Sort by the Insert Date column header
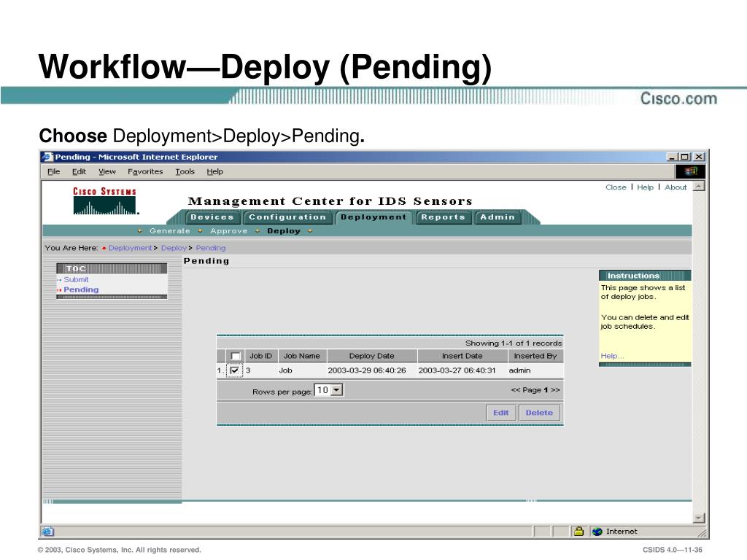The image size is (747, 560). click(462, 356)
